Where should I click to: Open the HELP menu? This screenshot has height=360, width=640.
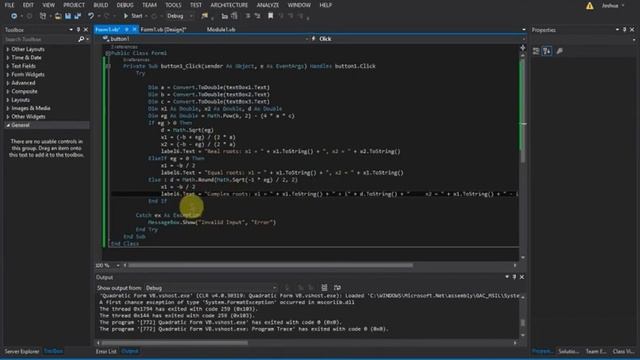(x=325, y=5)
